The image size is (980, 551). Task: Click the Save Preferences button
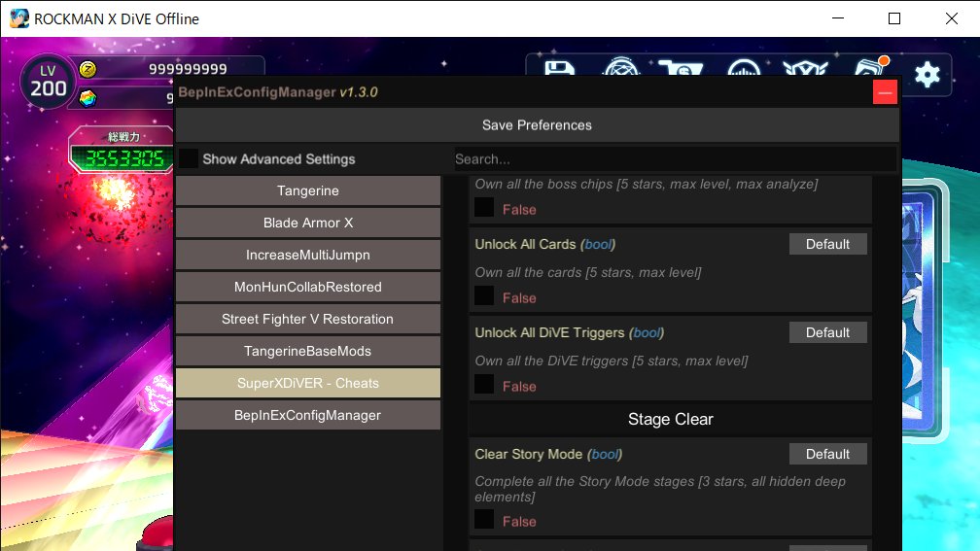pyautogui.click(x=537, y=125)
